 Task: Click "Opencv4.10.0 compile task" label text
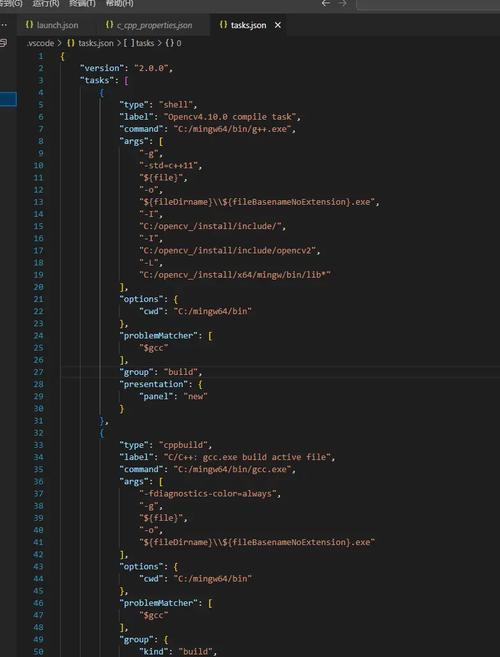tap(231, 116)
